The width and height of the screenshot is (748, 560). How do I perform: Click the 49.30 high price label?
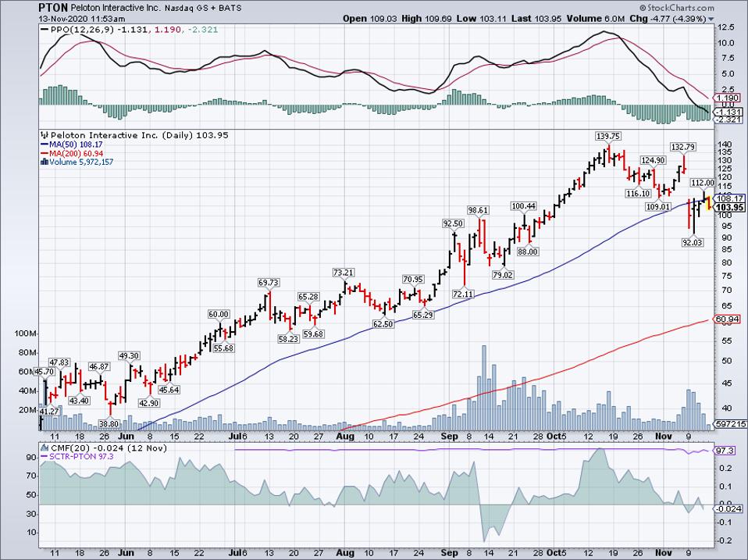coord(129,356)
